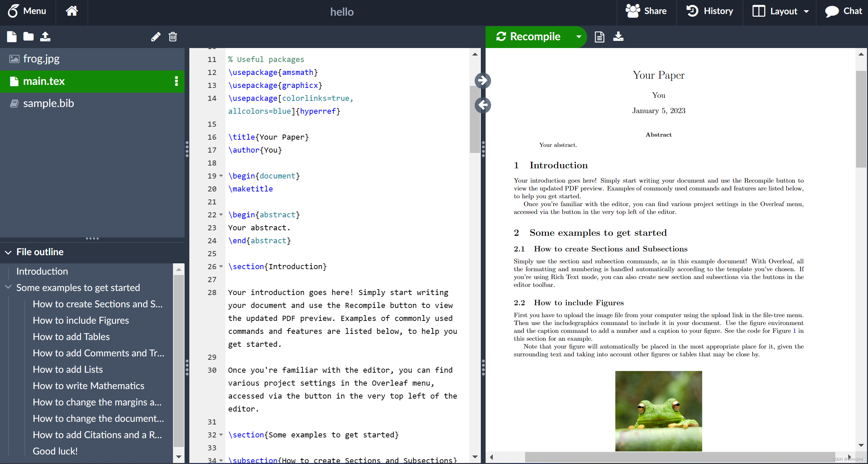Collapse Some examples to get started outline

pos(8,287)
